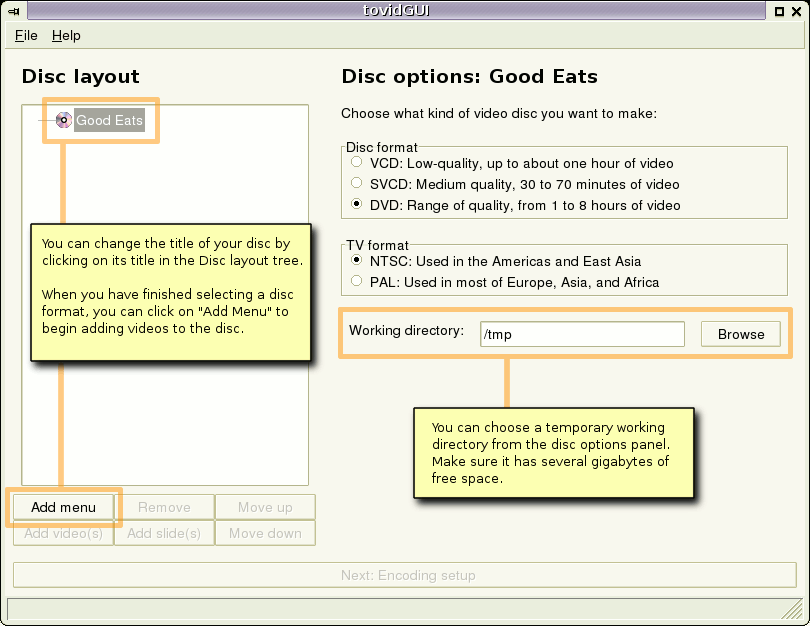
Task: Click the Add video(s) button
Action: pos(63,533)
